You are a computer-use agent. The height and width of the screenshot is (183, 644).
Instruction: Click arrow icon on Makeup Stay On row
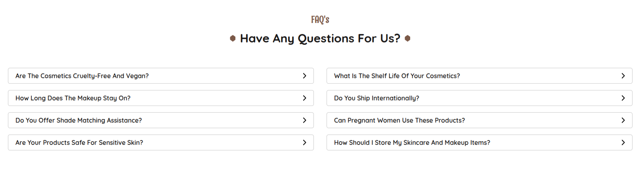[304, 98]
